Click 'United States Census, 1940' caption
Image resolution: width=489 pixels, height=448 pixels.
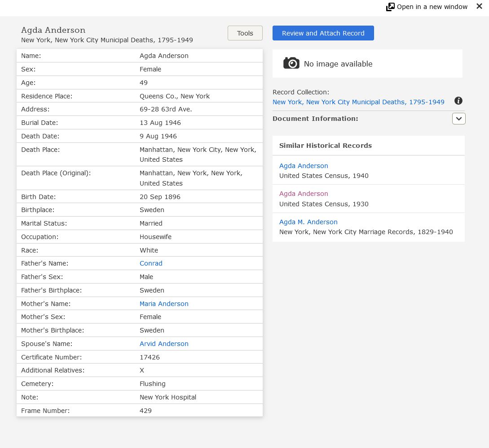tap(324, 176)
